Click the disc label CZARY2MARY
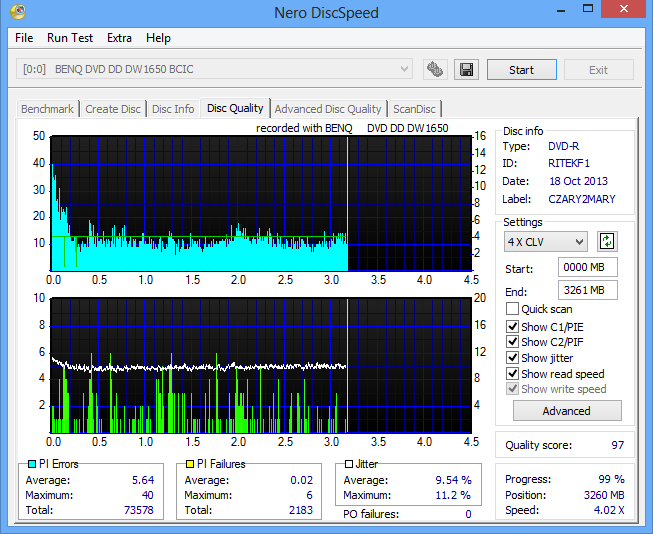653x534 pixels. (582, 199)
